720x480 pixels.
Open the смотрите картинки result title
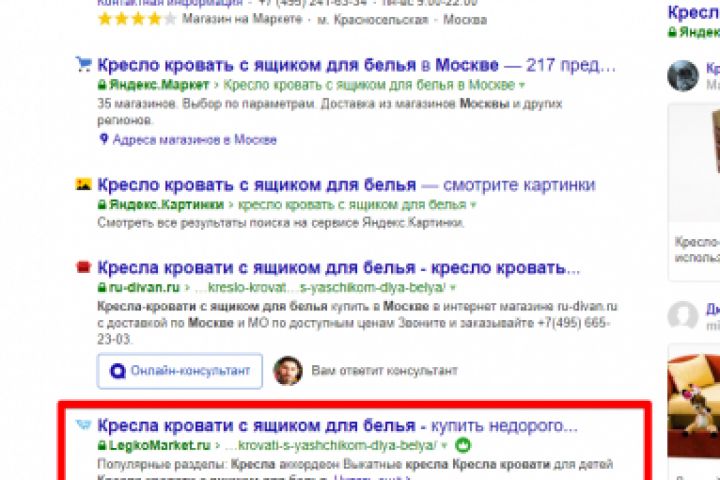[346, 185]
